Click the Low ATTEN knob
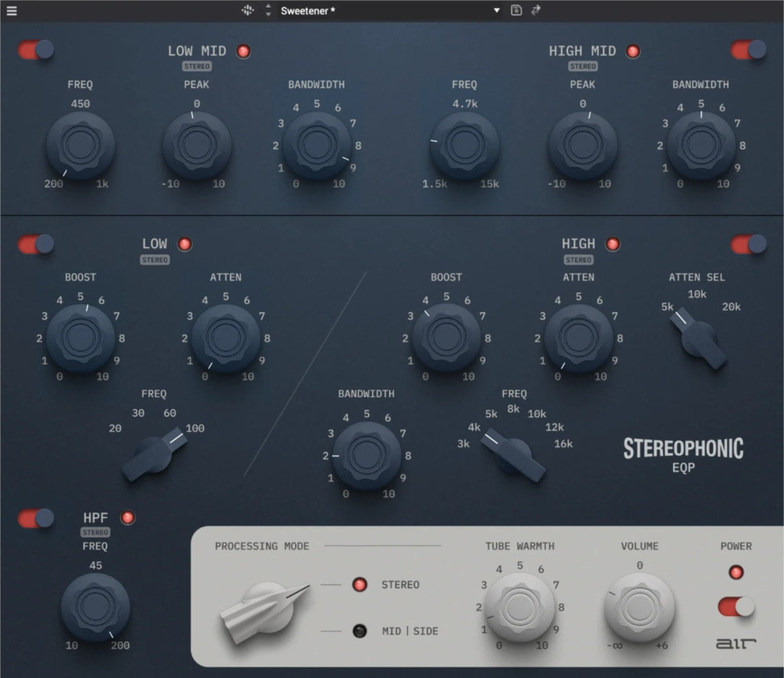Image resolution: width=784 pixels, height=678 pixels. [x=225, y=338]
